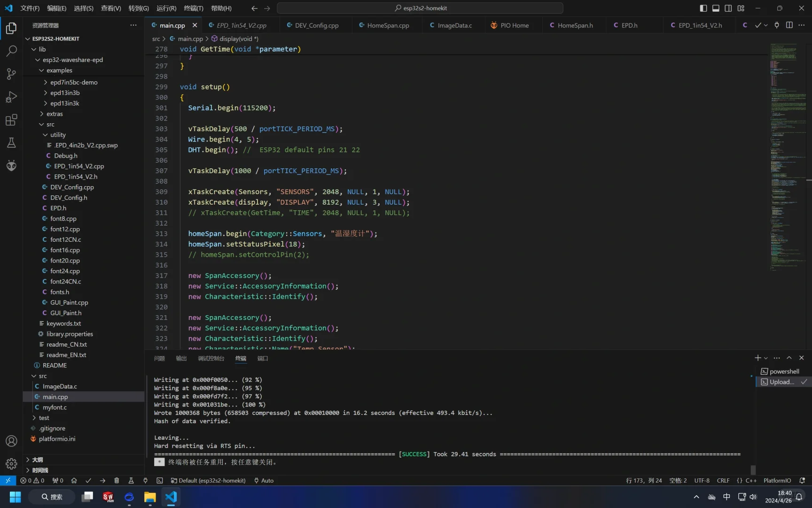812x508 pixels.
Task: Open the remote window indicator in status bar
Action: (8, 481)
